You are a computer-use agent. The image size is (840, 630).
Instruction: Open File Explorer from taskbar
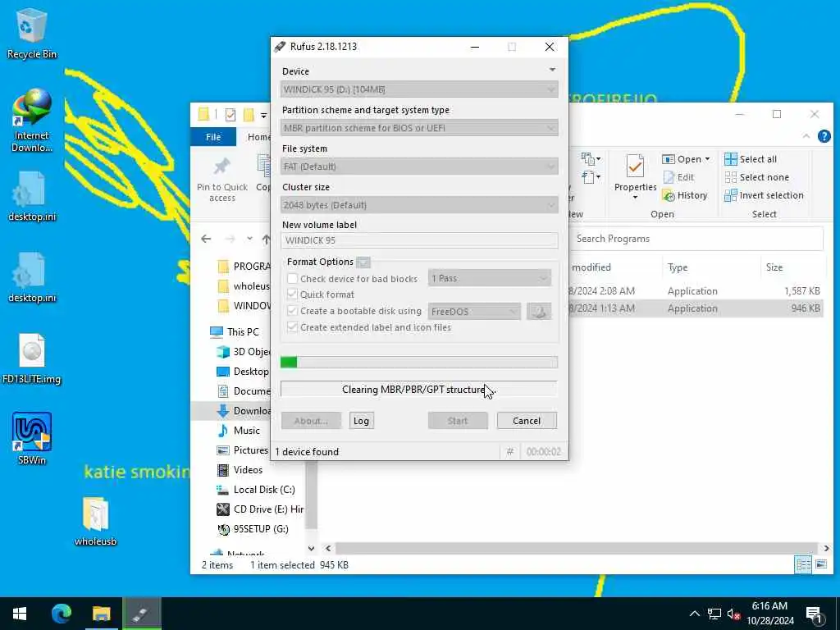coord(101,614)
